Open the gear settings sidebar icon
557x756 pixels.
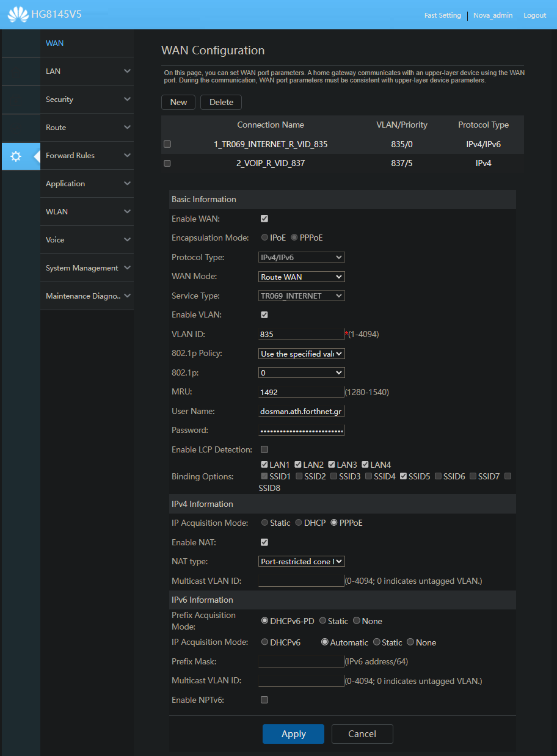pyautogui.click(x=16, y=156)
